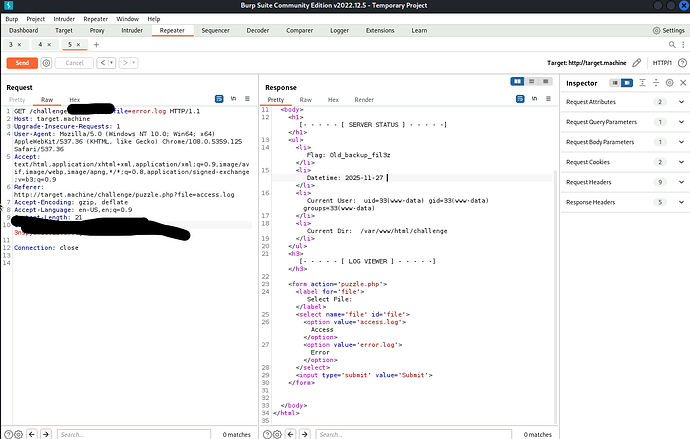Switch to the Decoder tab
The width and height of the screenshot is (690, 439).
click(x=257, y=31)
